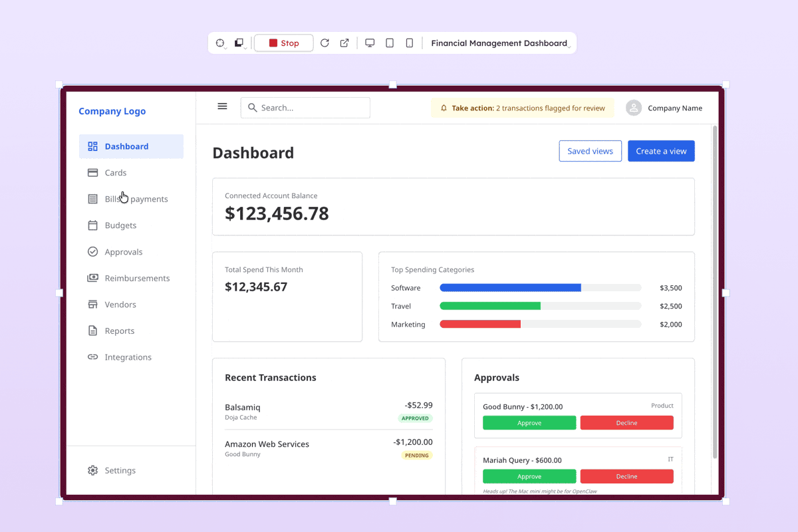This screenshot has height=532, width=798.
Task: Click the Settings gear icon
Action: (93, 470)
